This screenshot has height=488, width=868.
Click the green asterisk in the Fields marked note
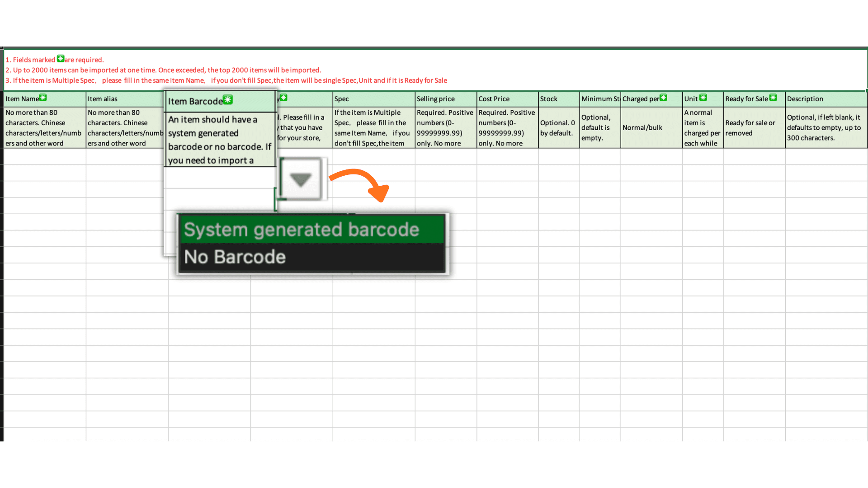[x=61, y=59]
